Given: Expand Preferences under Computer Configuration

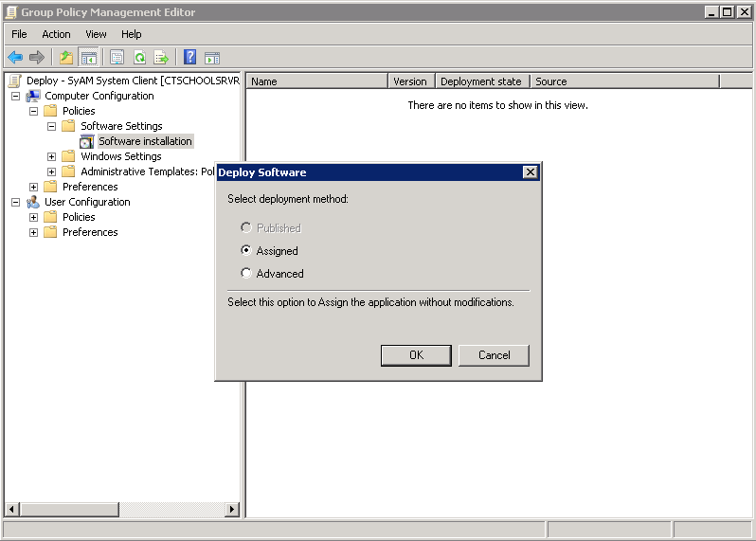Looking at the screenshot, I should (33, 187).
